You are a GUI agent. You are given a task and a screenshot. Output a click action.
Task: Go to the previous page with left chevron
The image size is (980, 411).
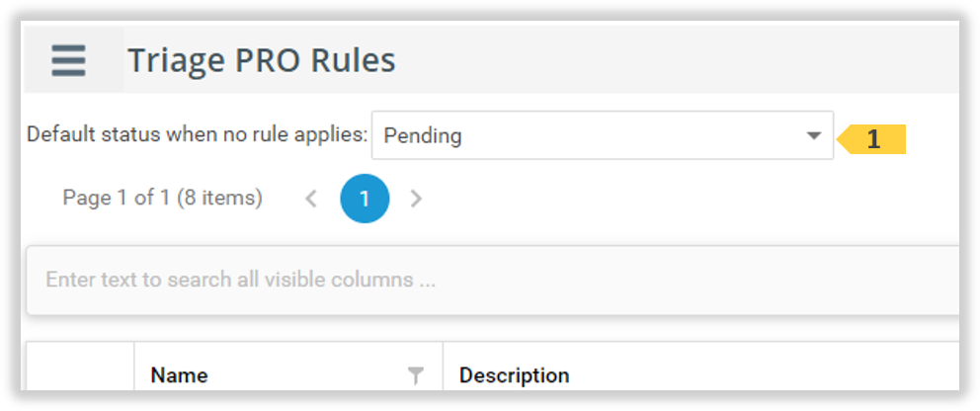coord(311,199)
